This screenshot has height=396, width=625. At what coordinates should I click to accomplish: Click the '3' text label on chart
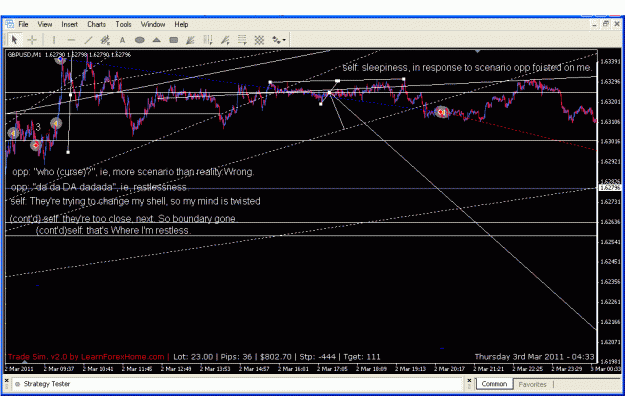(38, 127)
